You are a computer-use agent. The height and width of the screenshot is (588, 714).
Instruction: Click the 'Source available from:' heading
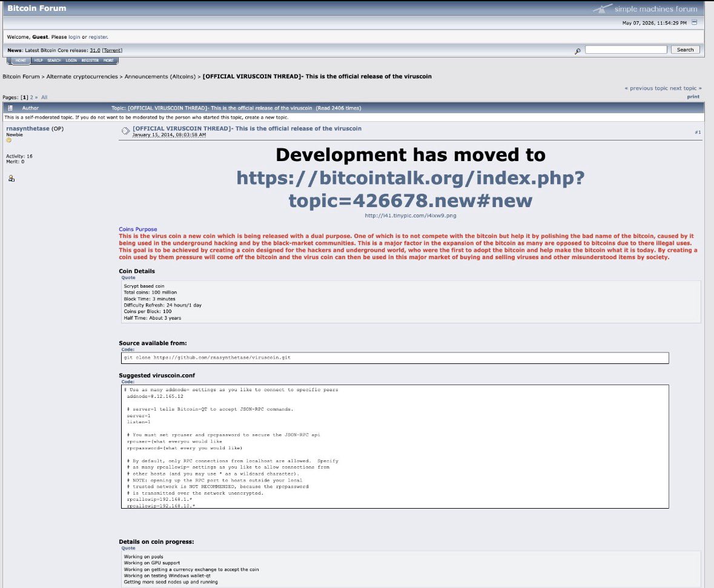point(153,343)
